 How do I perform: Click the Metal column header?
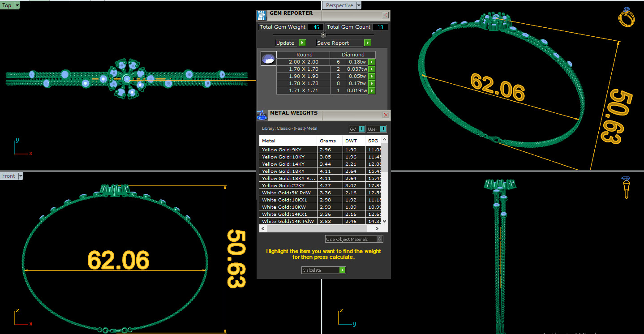coord(288,141)
